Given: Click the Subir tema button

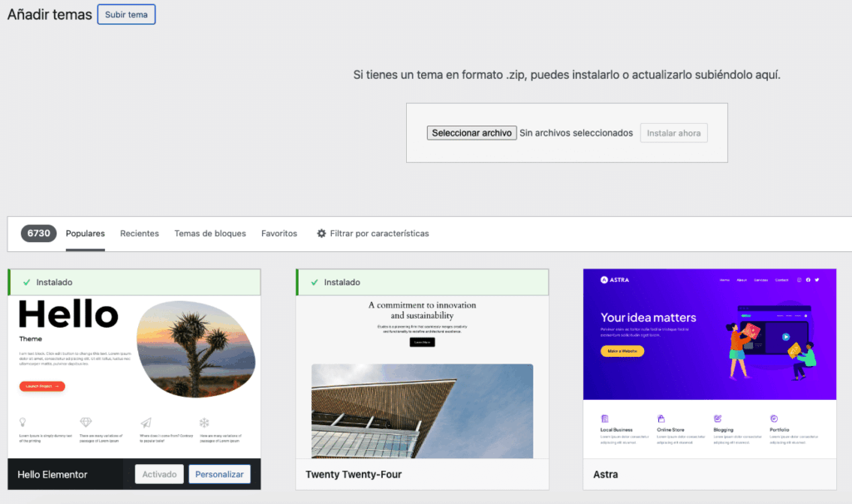Looking at the screenshot, I should (x=126, y=14).
